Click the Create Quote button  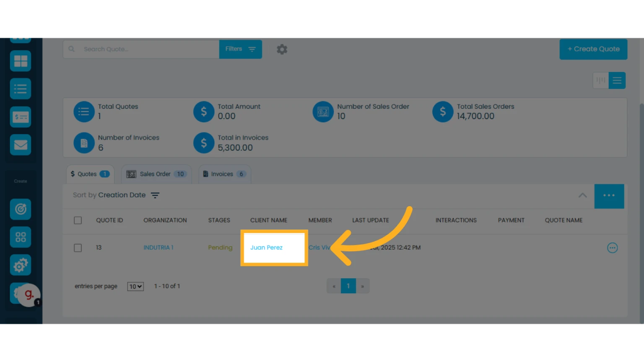tap(593, 49)
